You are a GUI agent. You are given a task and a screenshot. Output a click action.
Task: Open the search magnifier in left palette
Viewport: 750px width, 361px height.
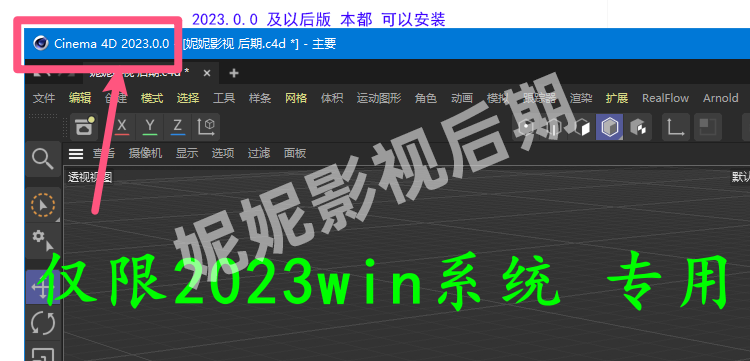pos(43,159)
